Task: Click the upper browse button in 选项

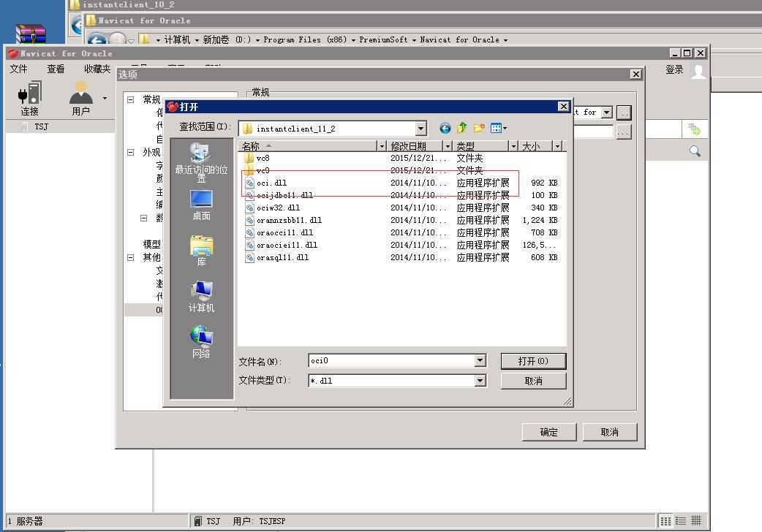Action: [x=624, y=113]
